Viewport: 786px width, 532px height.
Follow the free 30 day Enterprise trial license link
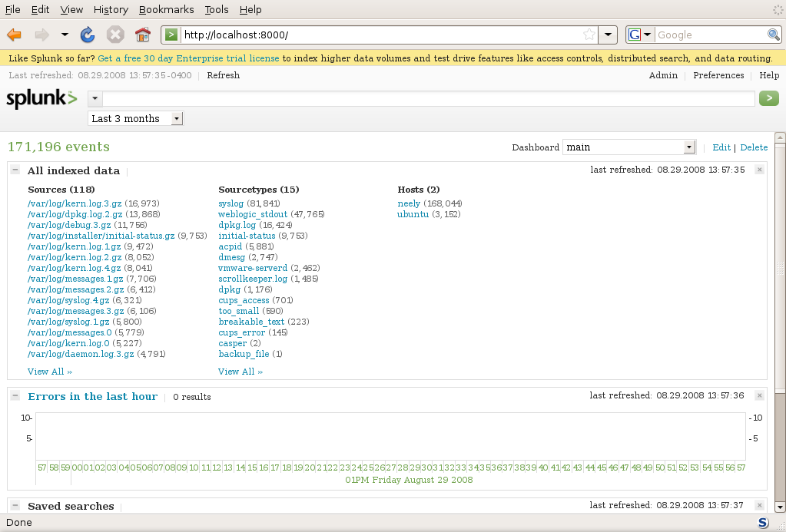[188, 58]
